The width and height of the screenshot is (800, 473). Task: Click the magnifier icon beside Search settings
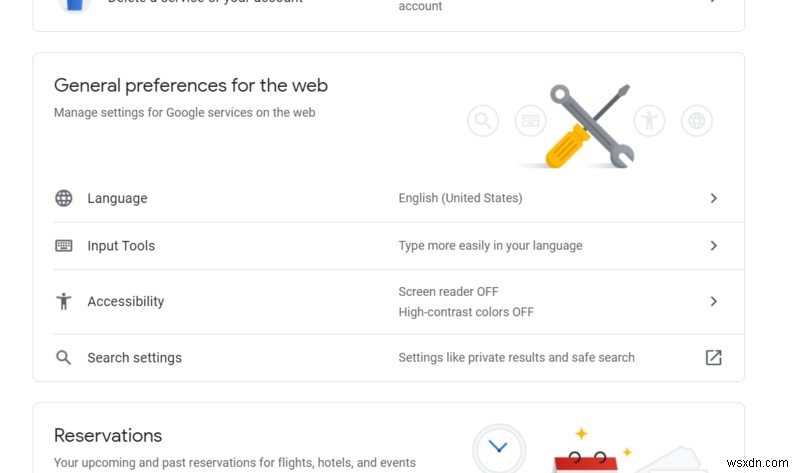tap(64, 357)
